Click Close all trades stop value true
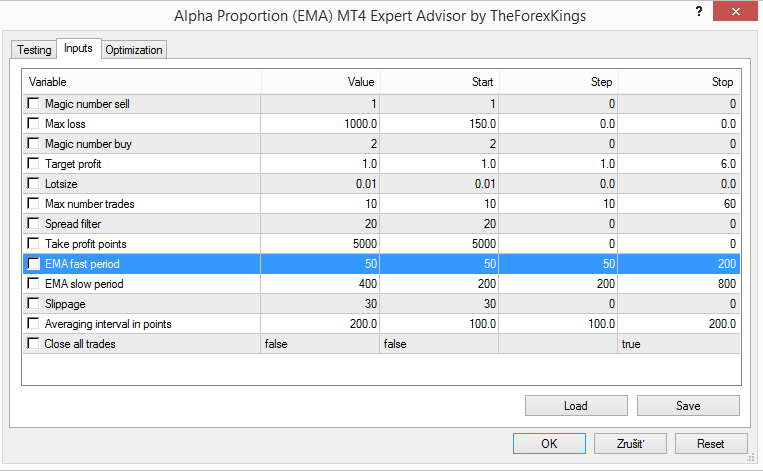The height and width of the screenshot is (471, 763). (679, 344)
